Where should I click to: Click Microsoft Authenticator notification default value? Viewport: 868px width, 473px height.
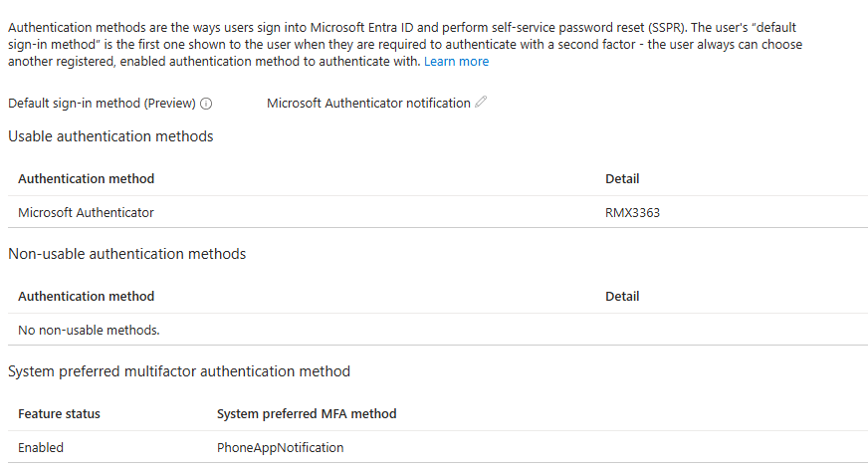point(368,103)
